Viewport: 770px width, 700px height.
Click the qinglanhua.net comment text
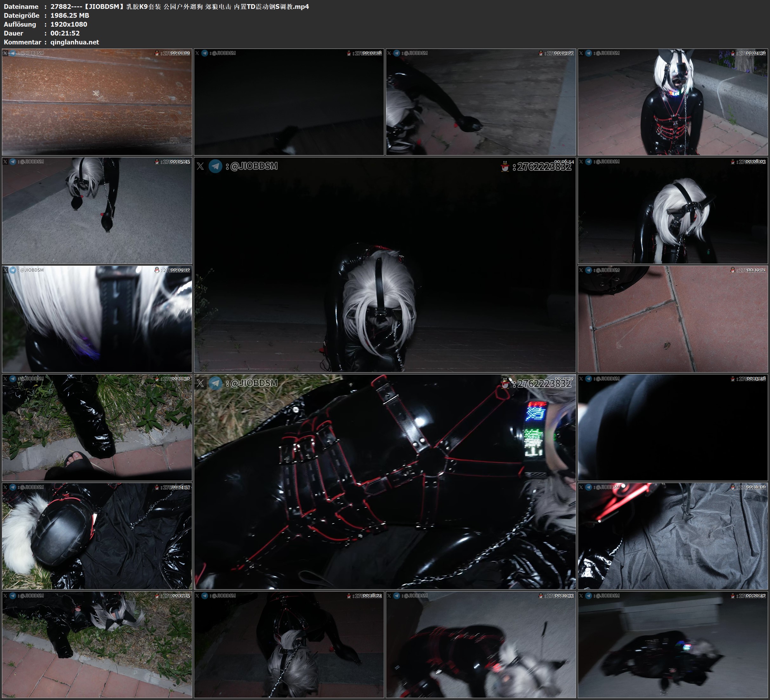(x=75, y=42)
